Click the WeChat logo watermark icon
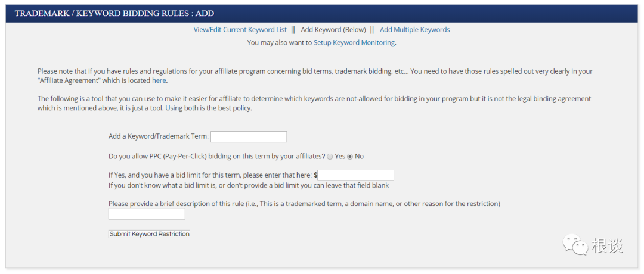Viewport: 644px width, 274px height. click(575, 245)
